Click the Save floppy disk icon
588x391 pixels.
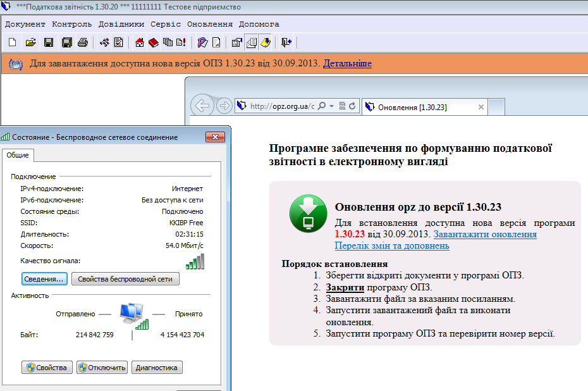48,42
